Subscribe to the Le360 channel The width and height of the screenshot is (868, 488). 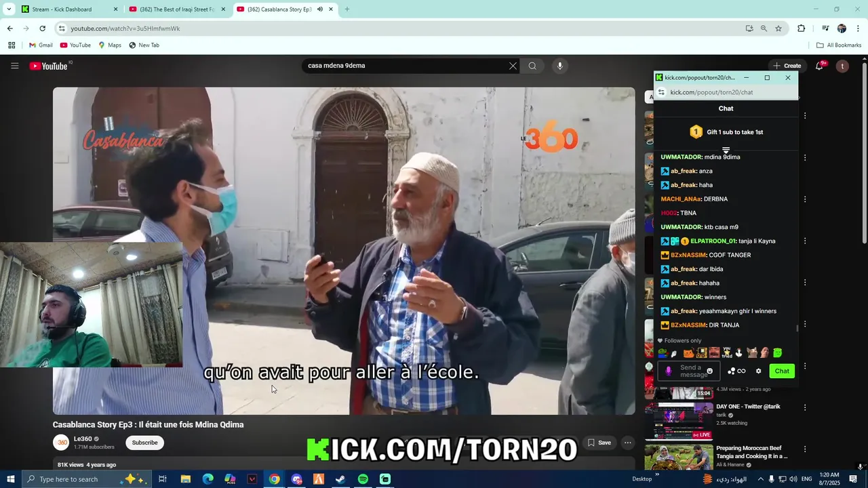(x=144, y=443)
